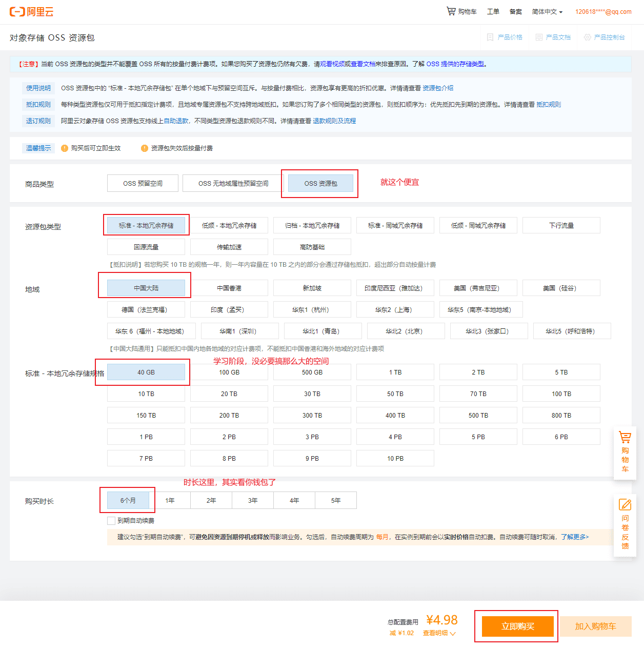Choose the 1 TB storage size
The image size is (644, 648).
(395, 372)
